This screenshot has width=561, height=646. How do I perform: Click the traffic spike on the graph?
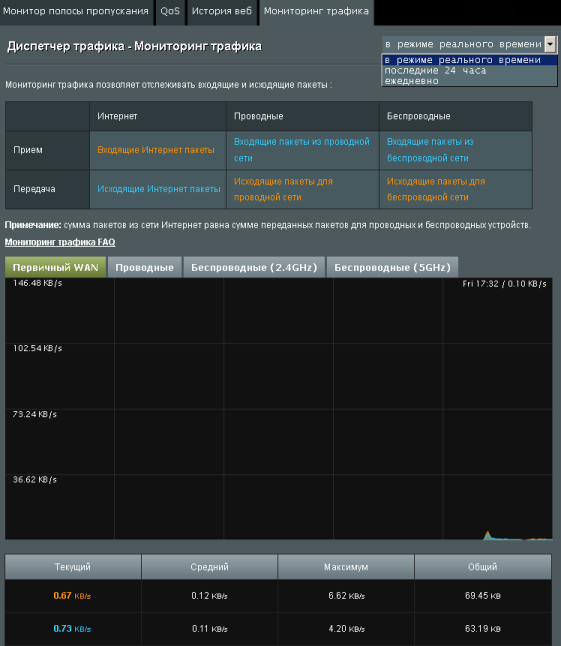pyautogui.click(x=488, y=535)
